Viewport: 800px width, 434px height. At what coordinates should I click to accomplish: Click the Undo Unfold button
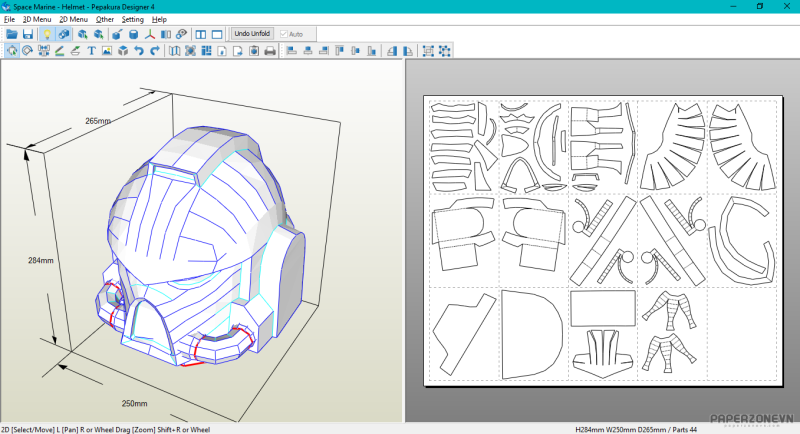tap(252, 34)
